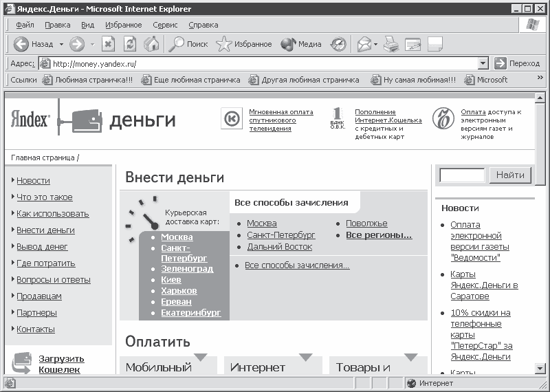Click the Переход go button

point(517,63)
